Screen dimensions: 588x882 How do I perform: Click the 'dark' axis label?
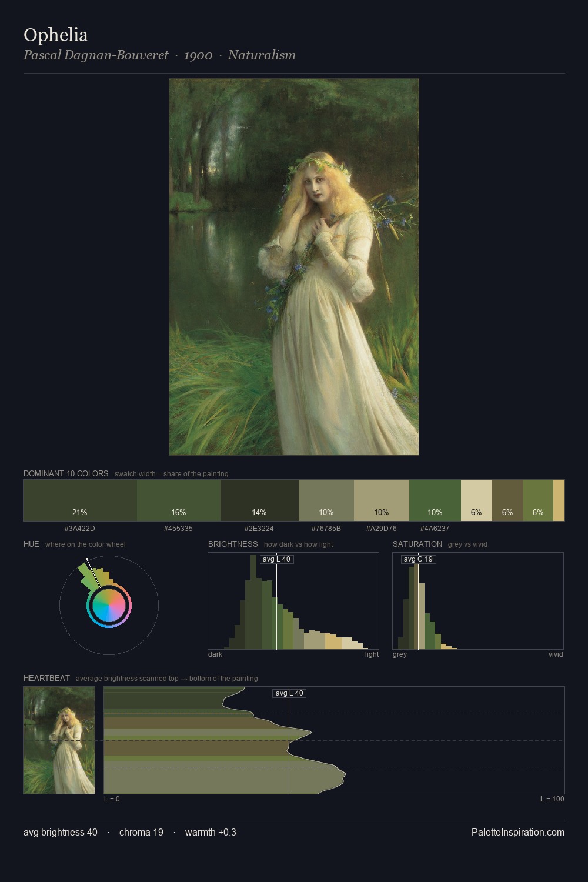(215, 654)
